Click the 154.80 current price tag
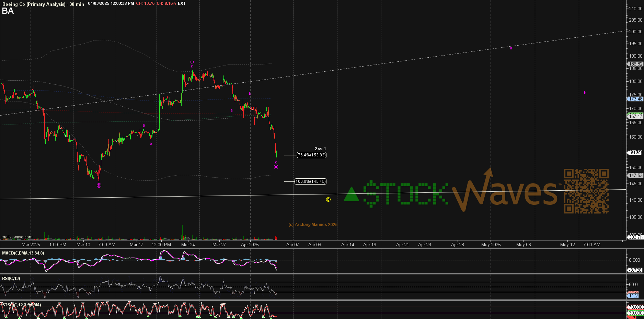Image resolution: width=644 pixels, height=319 pixels. [x=635, y=153]
